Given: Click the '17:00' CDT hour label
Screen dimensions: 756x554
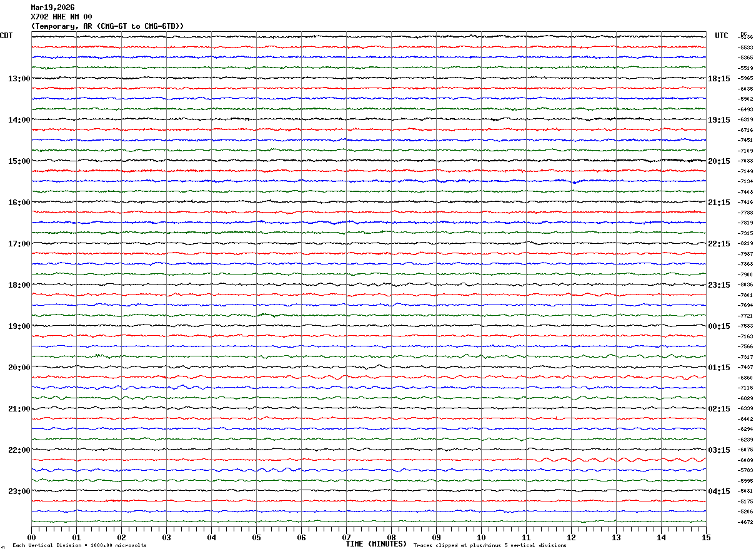Looking at the screenshot, I should (19, 244).
